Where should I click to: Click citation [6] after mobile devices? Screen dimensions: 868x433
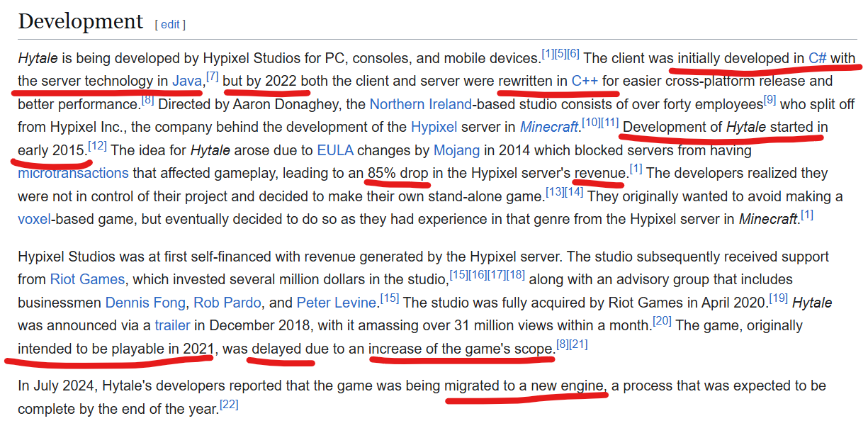(x=573, y=53)
